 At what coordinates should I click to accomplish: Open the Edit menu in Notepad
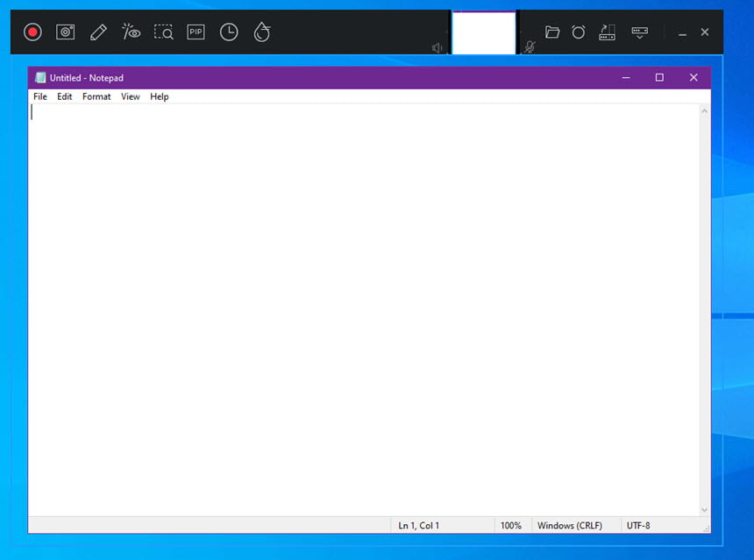coord(64,96)
